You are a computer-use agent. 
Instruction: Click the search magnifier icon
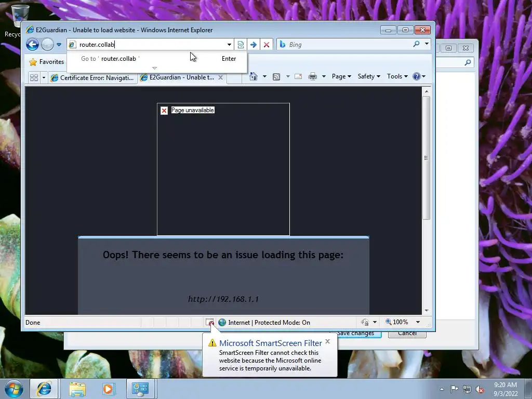point(416,44)
